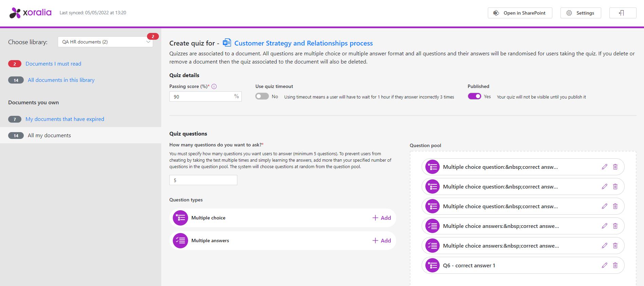Click the sign-out door icon button

click(623, 13)
